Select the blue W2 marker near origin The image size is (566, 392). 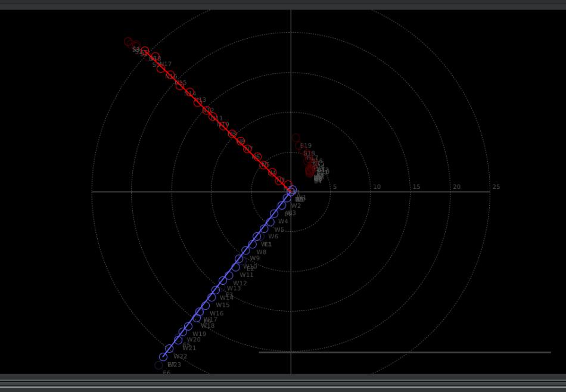(x=282, y=206)
